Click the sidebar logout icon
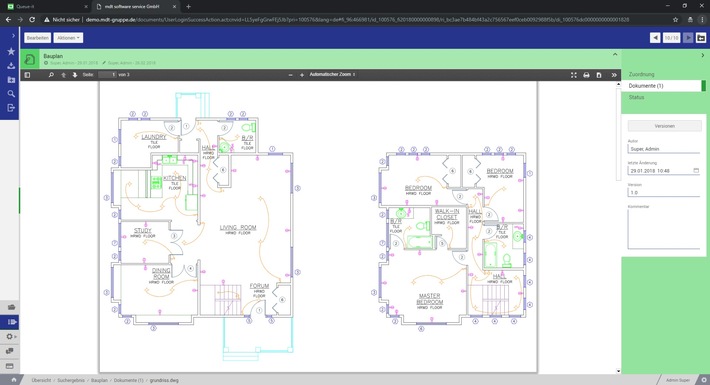This screenshot has width=710, height=385. click(x=11, y=108)
